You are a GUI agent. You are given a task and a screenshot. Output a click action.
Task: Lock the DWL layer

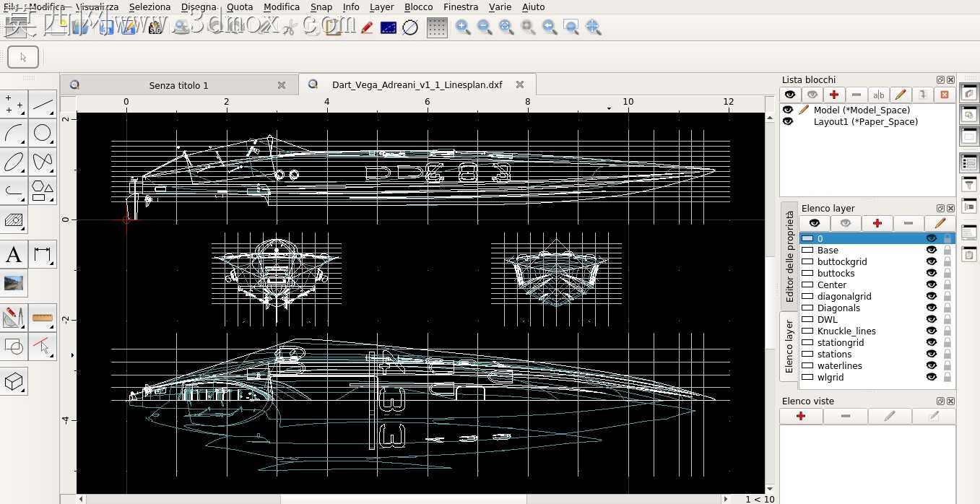pyautogui.click(x=948, y=319)
